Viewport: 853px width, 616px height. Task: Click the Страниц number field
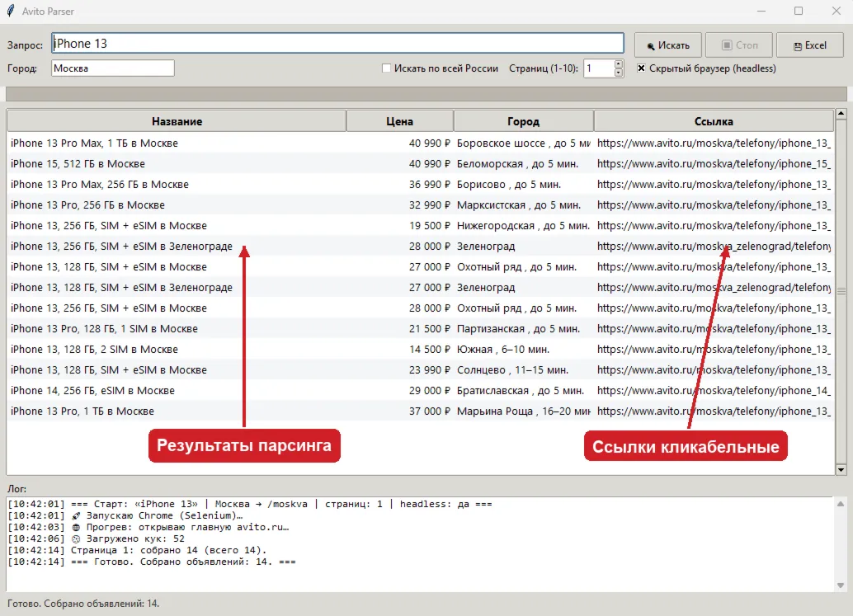599,68
